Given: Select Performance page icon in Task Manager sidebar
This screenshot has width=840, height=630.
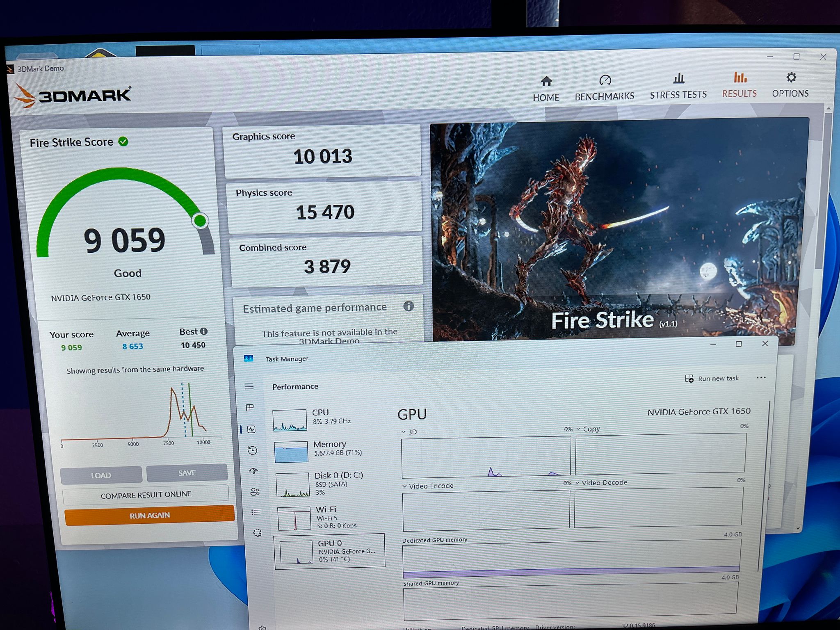Looking at the screenshot, I should (x=251, y=429).
